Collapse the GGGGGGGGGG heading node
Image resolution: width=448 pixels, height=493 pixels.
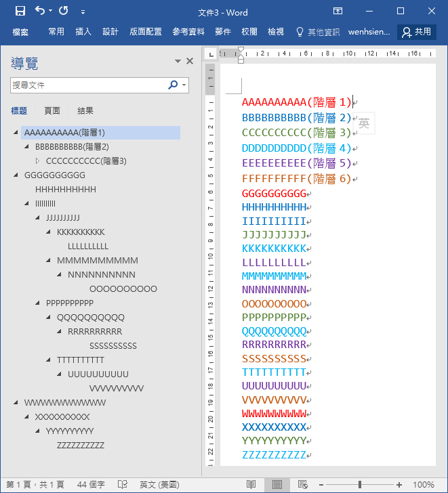coord(16,175)
